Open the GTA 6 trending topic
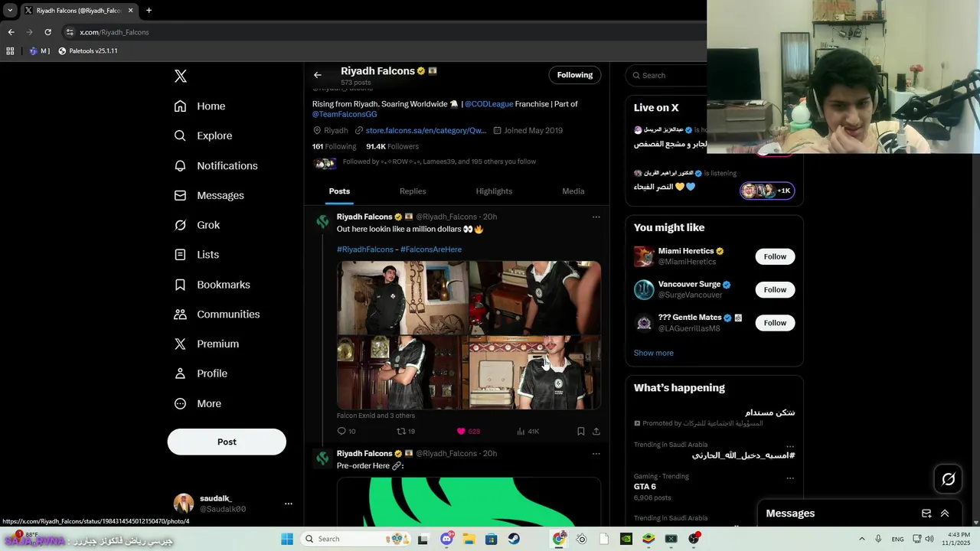 pyautogui.click(x=645, y=487)
